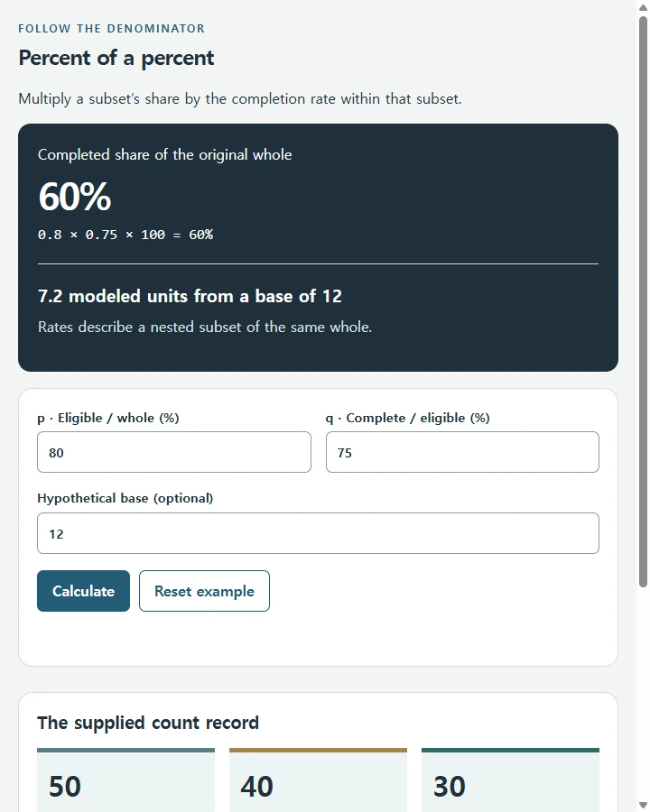This screenshot has height=812, width=650.
Task: Click the Follow the Denominator label
Action: point(111,29)
